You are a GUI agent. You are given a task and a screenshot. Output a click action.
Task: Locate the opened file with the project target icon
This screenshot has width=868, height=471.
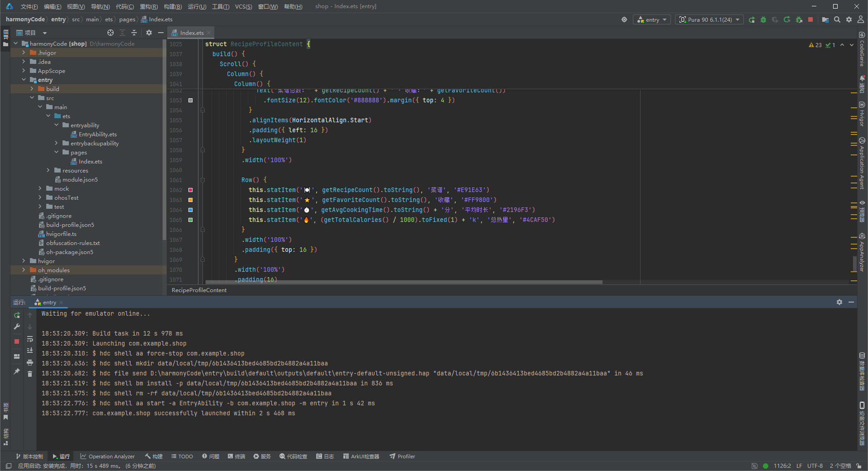coord(111,33)
